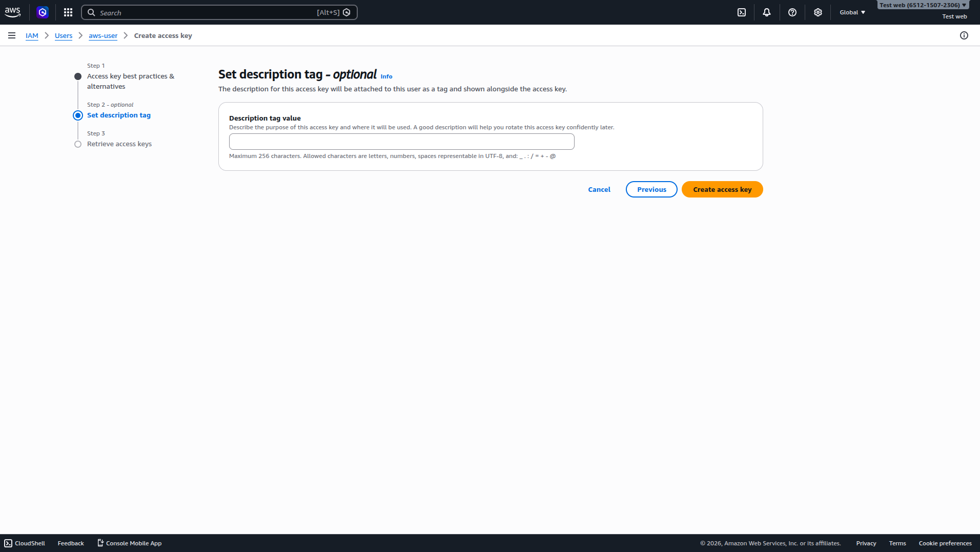Focus the Description tag value field
980x552 pixels.
(x=401, y=142)
